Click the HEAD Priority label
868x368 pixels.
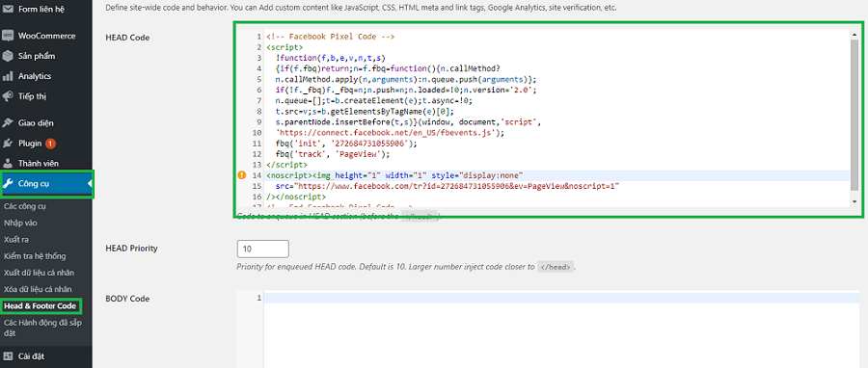click(131, 249)
